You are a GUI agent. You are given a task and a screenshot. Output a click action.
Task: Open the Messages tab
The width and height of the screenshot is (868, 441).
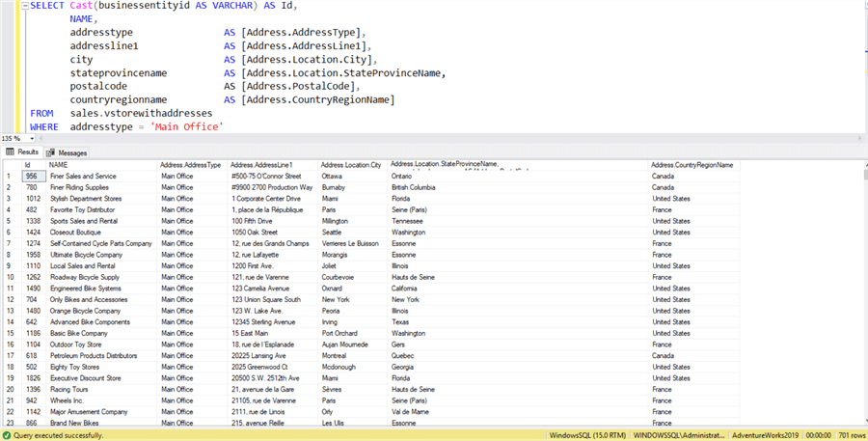(x=71, y=152)
